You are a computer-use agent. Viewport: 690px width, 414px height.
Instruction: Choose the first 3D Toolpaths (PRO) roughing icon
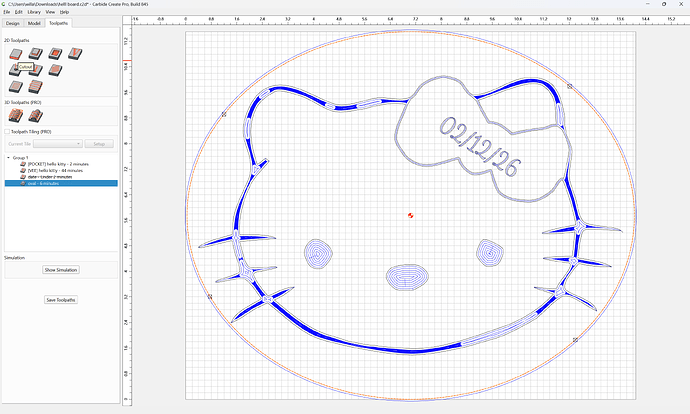(16, 116)
